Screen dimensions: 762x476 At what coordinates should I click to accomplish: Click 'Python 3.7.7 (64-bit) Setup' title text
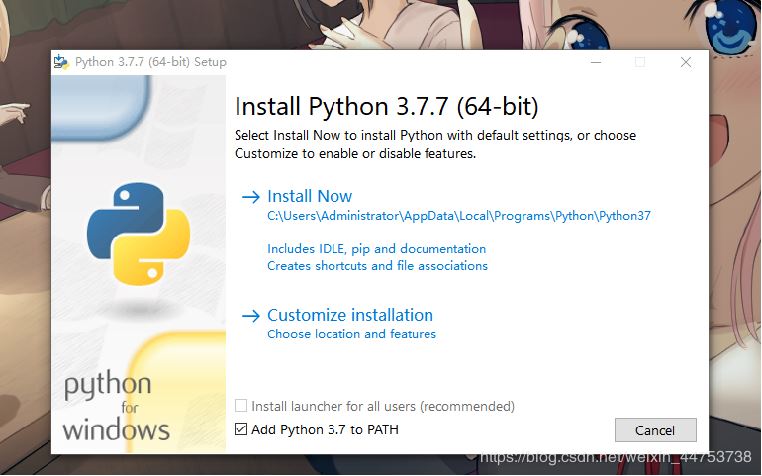tap(151, 62)
